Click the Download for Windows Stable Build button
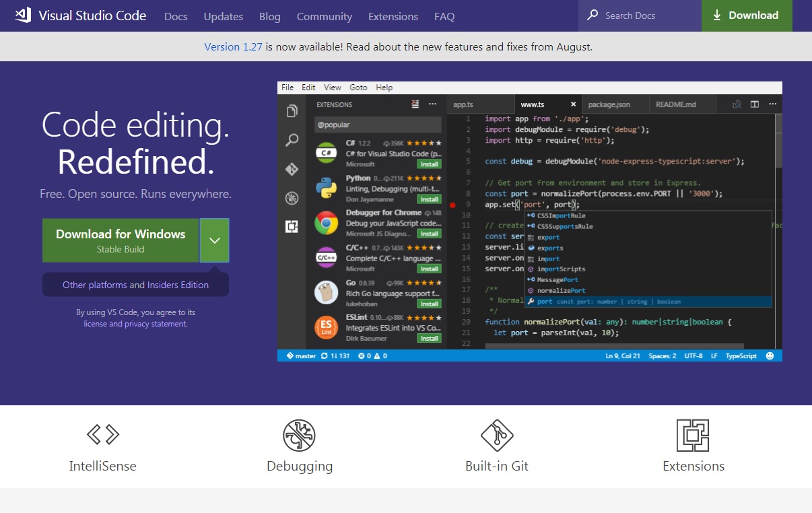Image resolution: width=812 pixels, height=513 pixels. point(121,240)
